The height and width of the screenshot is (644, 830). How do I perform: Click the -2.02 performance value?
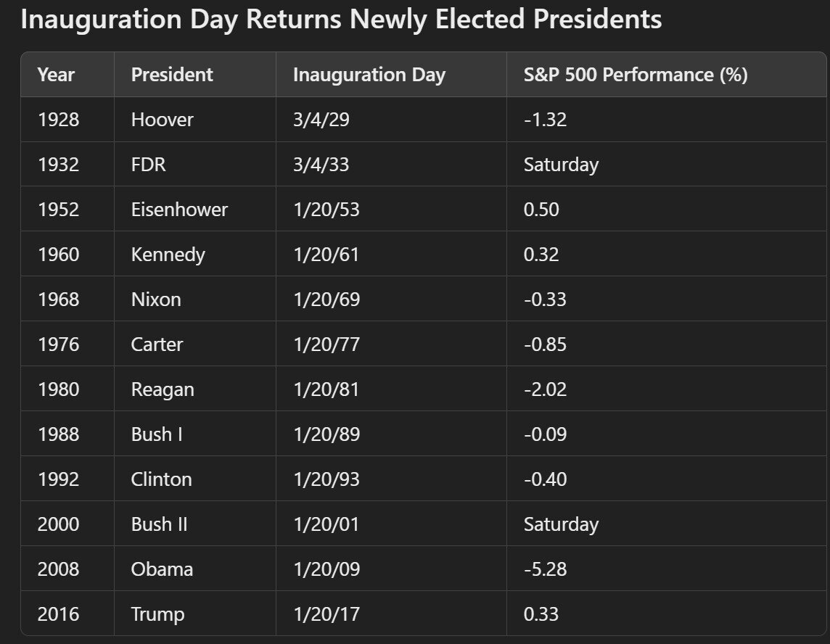[545, 389]
